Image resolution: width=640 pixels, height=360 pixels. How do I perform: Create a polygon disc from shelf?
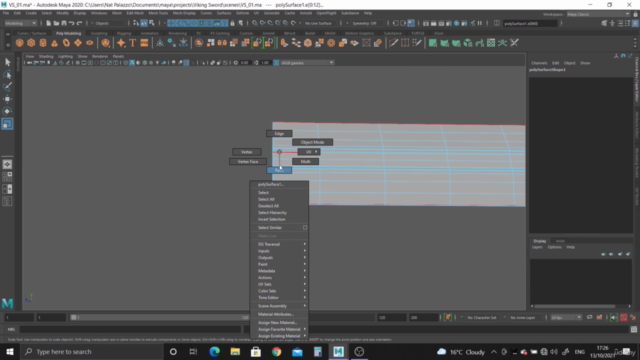tap(89, 43)
